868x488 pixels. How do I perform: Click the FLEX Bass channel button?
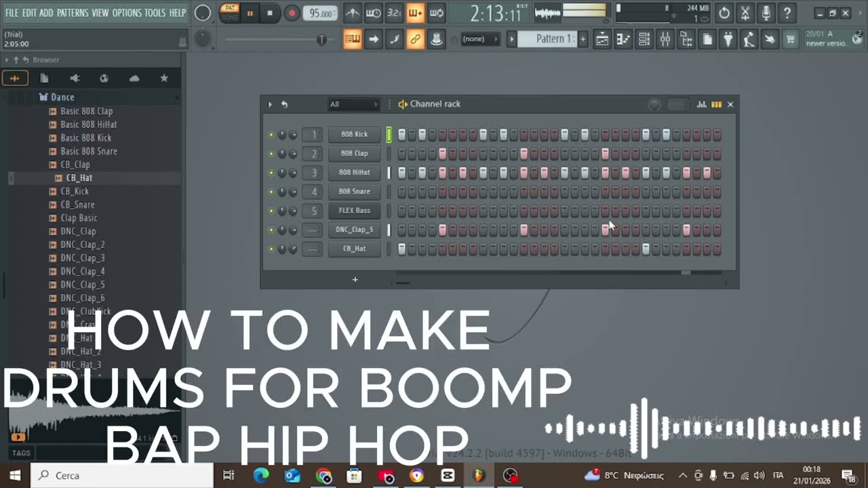click(x=354, y=211)
